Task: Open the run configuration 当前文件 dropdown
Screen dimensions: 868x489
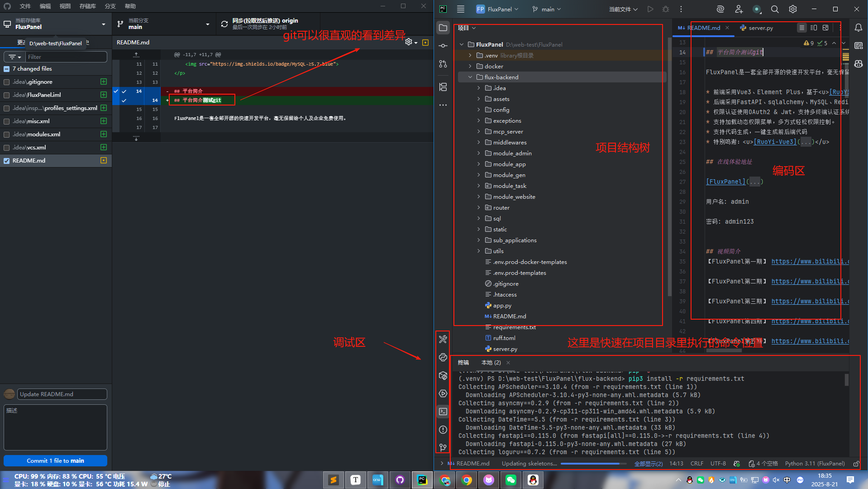Action: [x=623, y=9]
